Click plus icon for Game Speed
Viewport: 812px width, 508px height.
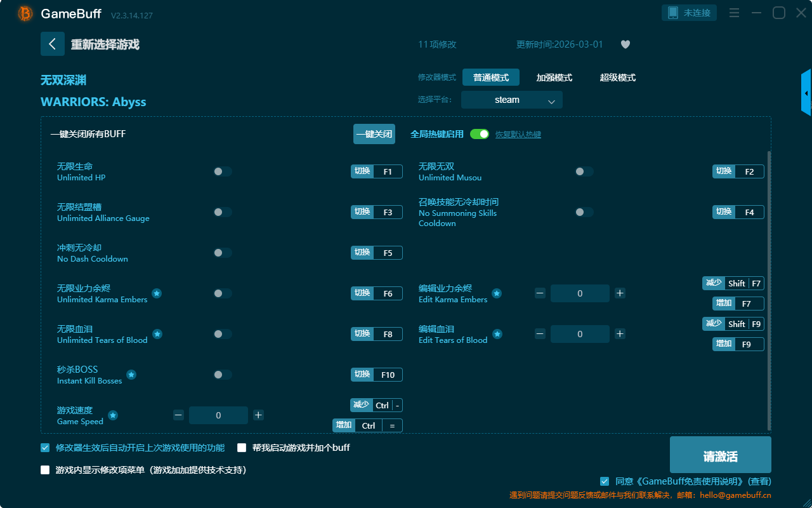(258, 415)
